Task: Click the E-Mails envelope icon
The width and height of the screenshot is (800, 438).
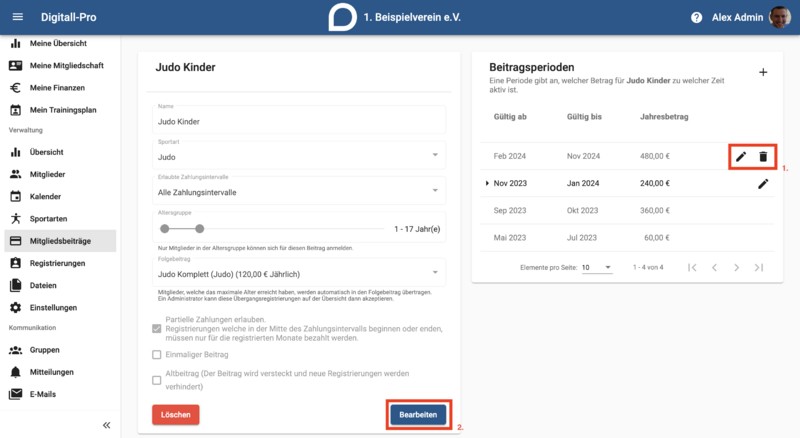Action: pos(16,394)
